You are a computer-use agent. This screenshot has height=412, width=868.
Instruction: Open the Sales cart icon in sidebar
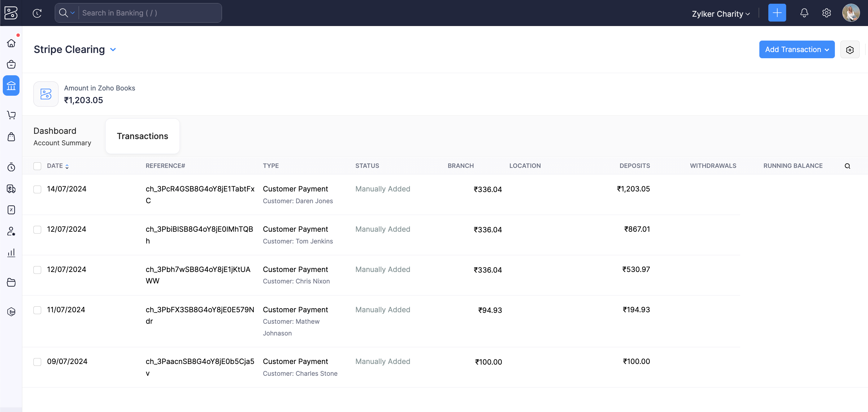click(x=11, y=115)
